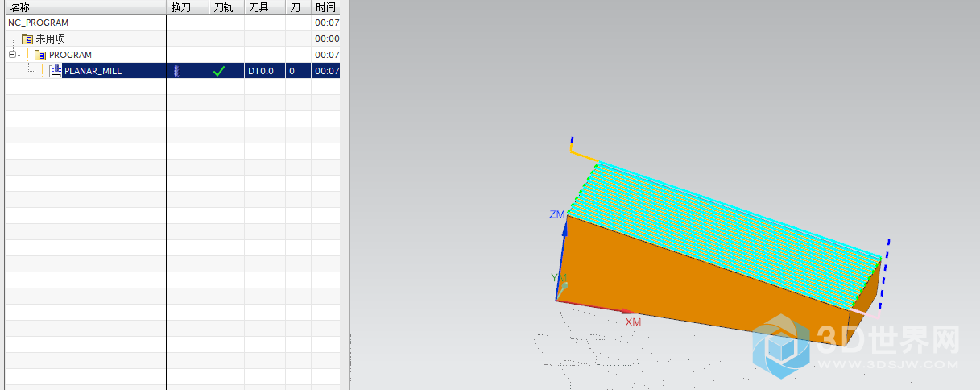Image resolution: width=980 pixels, height=390 pixels.
Task: Click the green toolpath check mark
Action: (x=218, y=71)
